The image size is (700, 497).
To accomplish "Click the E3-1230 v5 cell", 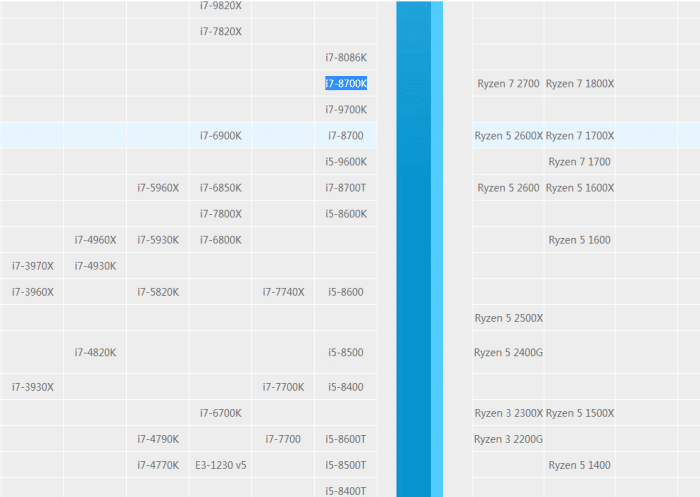I will [x=221, y=465].
